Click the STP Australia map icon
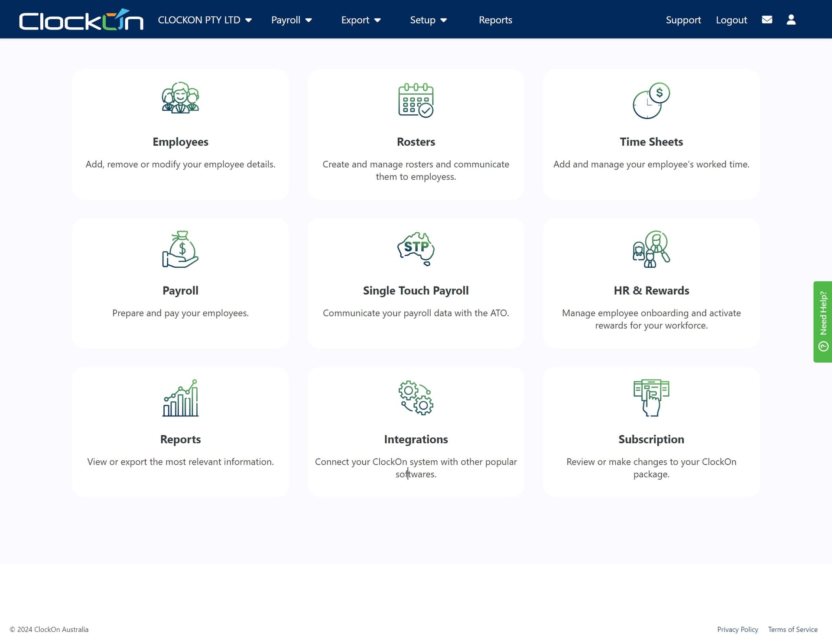 click(416, 249)
